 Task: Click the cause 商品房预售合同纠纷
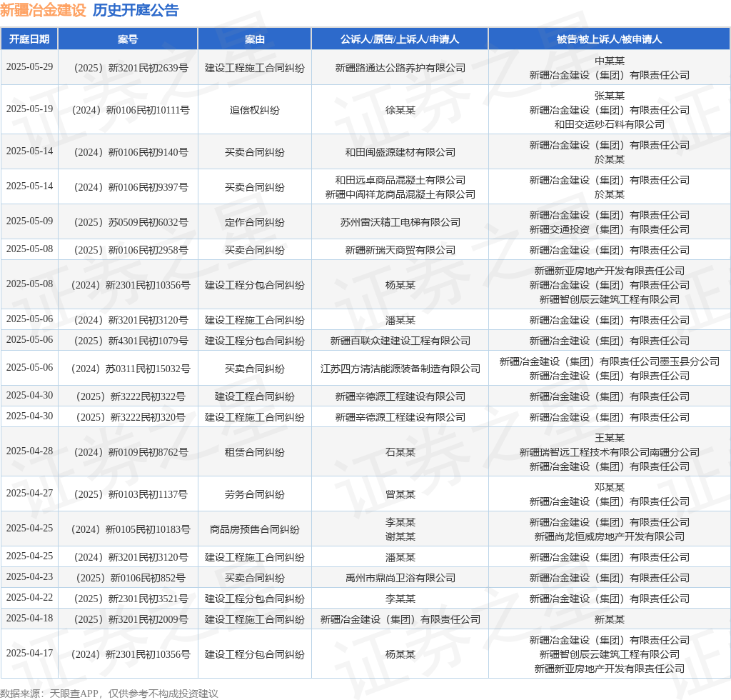pos(255,529)
